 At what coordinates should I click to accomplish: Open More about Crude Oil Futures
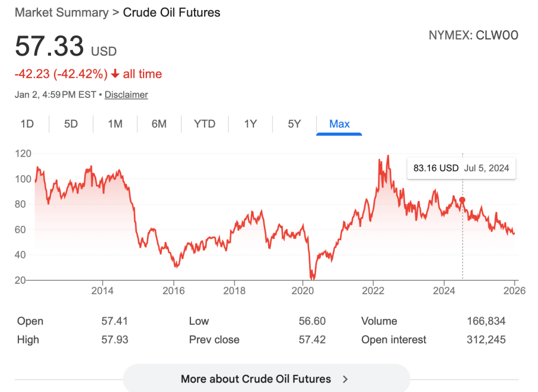pos(256,379)
